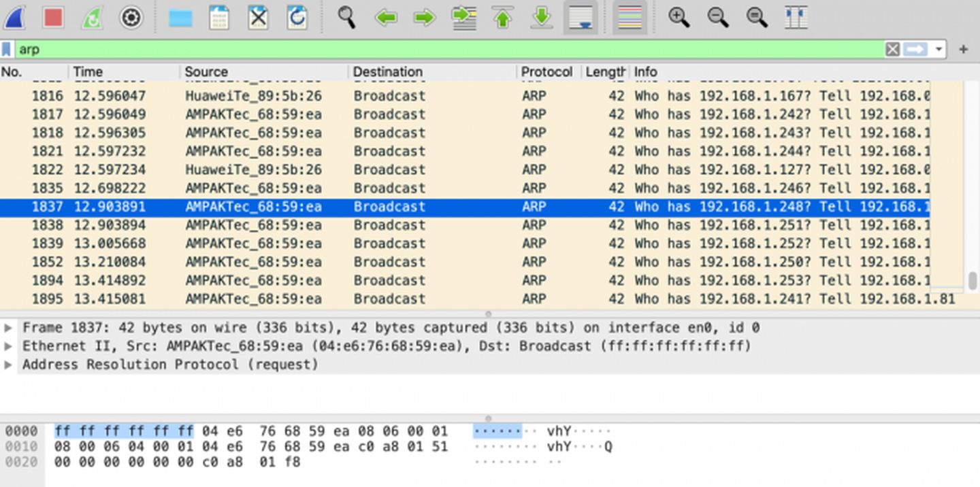Toggle auto-scroll during live capture

(581, 18)
